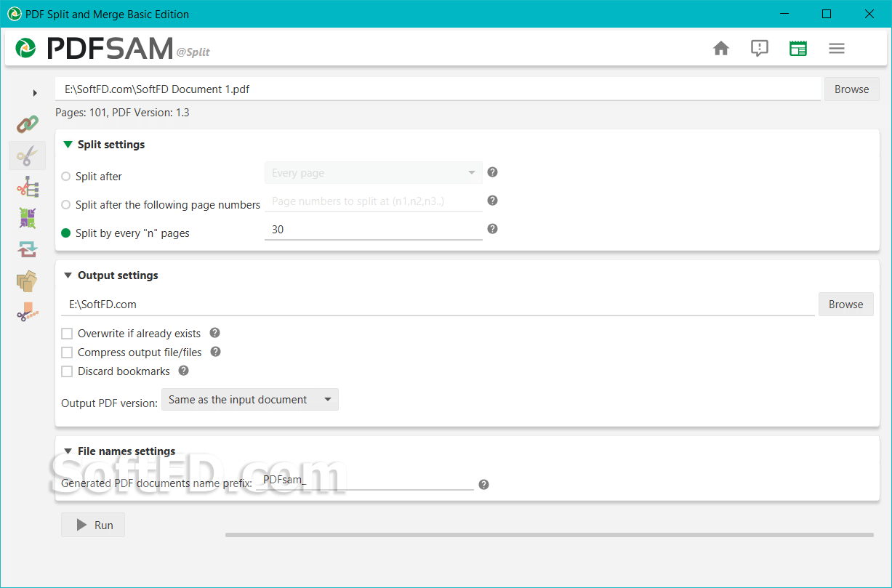Click the output folder field E:\SoftFD.com

(438, 305)
